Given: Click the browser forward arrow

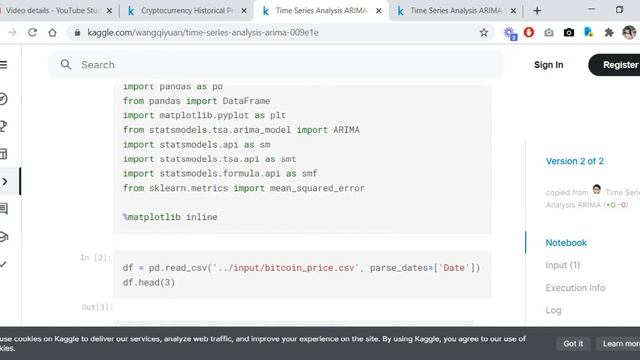Looking at the screenshot, I should coord(12,33).
